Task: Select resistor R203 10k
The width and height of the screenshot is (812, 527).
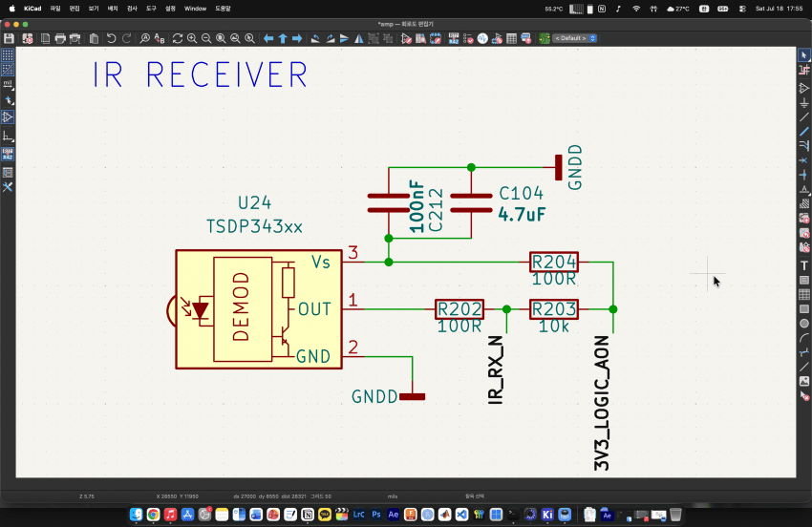Action: [x=553, y=309]
